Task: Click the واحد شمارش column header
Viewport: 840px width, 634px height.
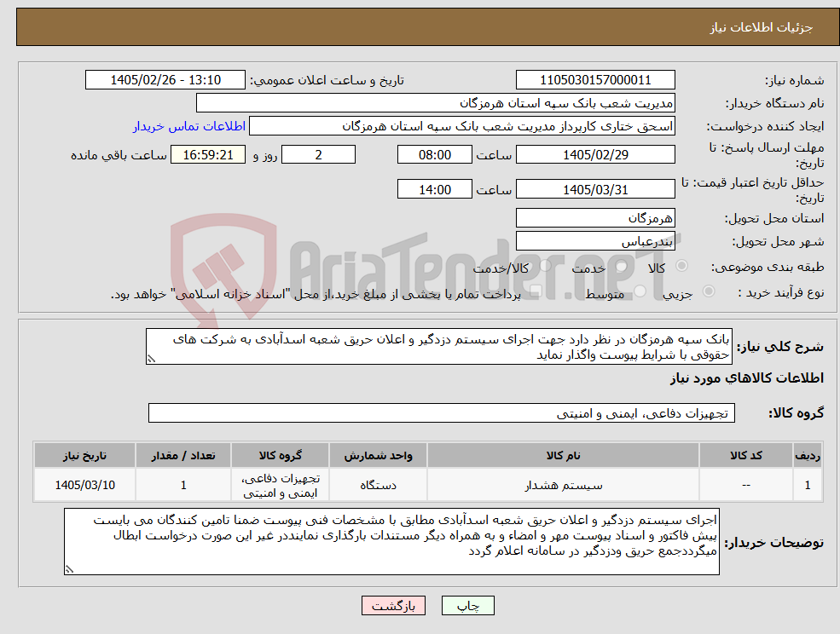Action: [x=379, y=456]
